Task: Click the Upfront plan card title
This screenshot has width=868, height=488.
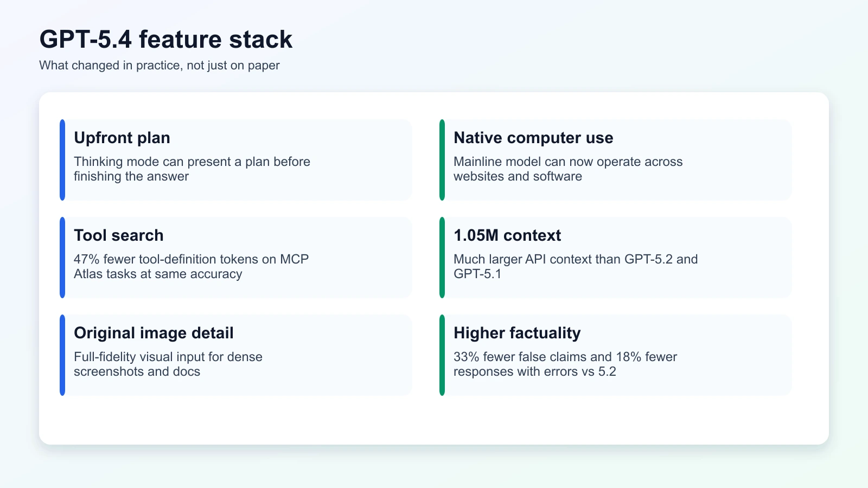Action: [x=122, y=138]
